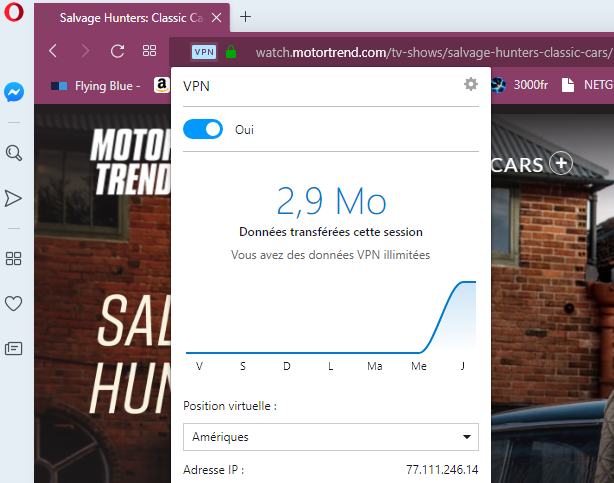Open the sidebar search icon
The height and width of the screenshot is (483, 614).
[x=14, y=153]
